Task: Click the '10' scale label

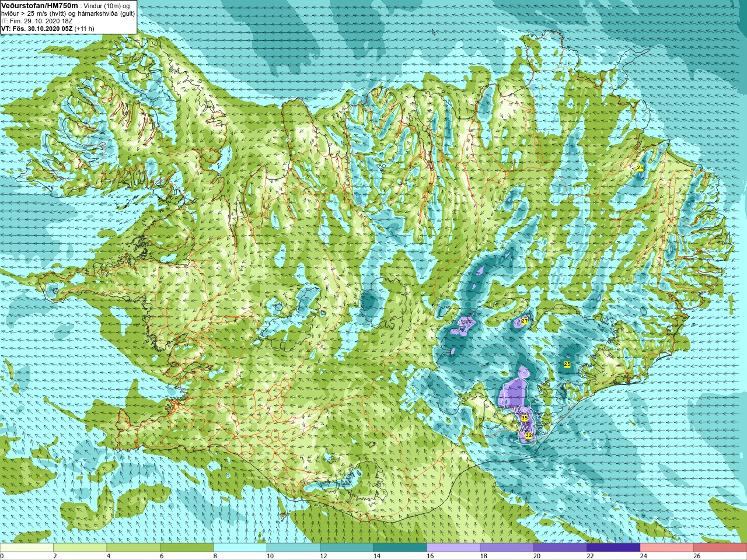Action: click(x=270, y=556)
